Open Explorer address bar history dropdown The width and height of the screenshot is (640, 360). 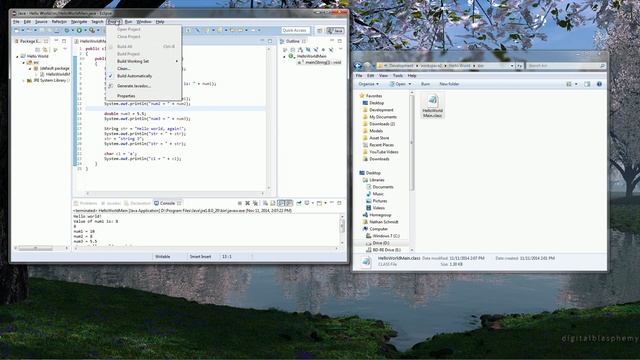(512, 66)
